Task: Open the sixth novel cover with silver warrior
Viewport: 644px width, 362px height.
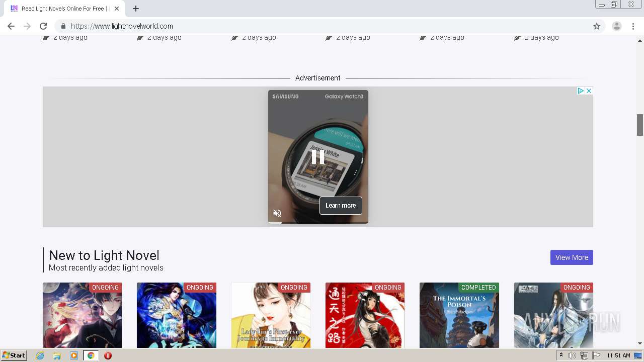Action: point(553,315)
